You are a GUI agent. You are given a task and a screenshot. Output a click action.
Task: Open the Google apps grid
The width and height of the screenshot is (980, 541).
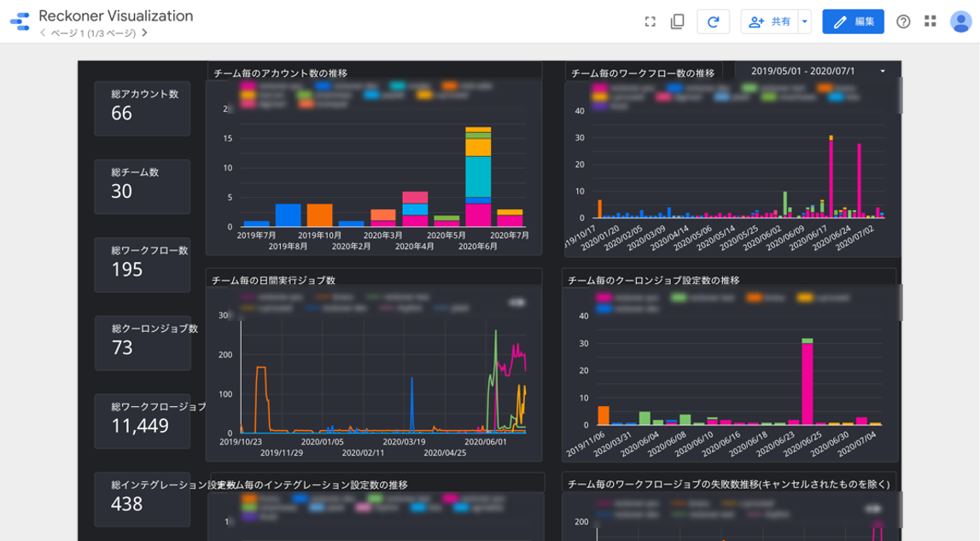(x=930, y=21)
